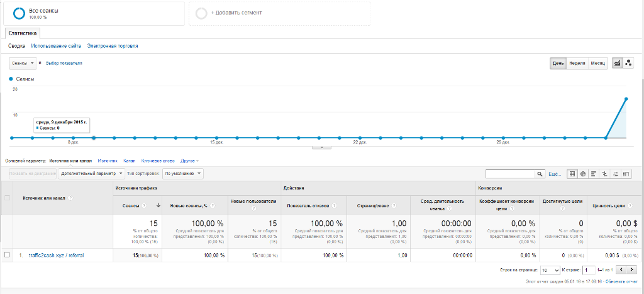Open the 'Сеансы' metric dropdown
The image size is (644, 294).
click(x=23, y=64)
